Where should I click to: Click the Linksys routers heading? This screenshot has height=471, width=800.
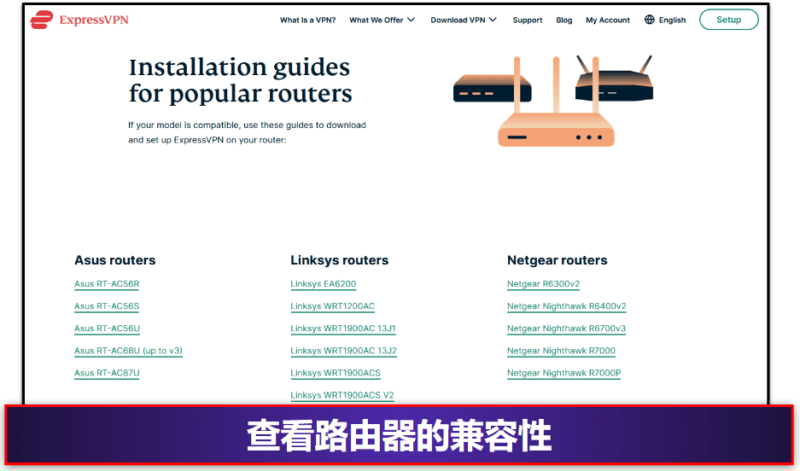coord(339,260)
